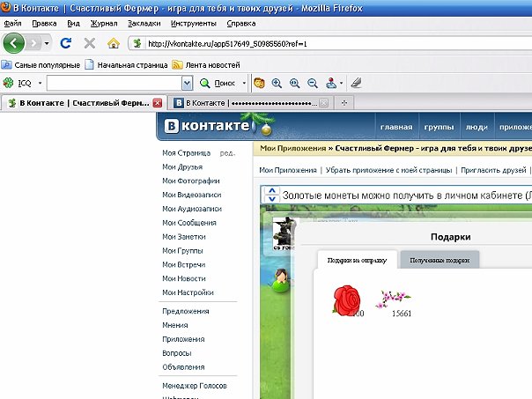
Task: Go to главная in the site header
Action: 396,127
